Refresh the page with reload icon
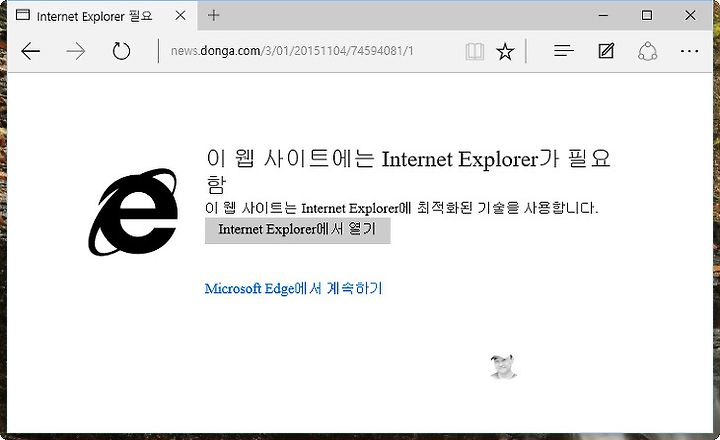 point(121,51)
